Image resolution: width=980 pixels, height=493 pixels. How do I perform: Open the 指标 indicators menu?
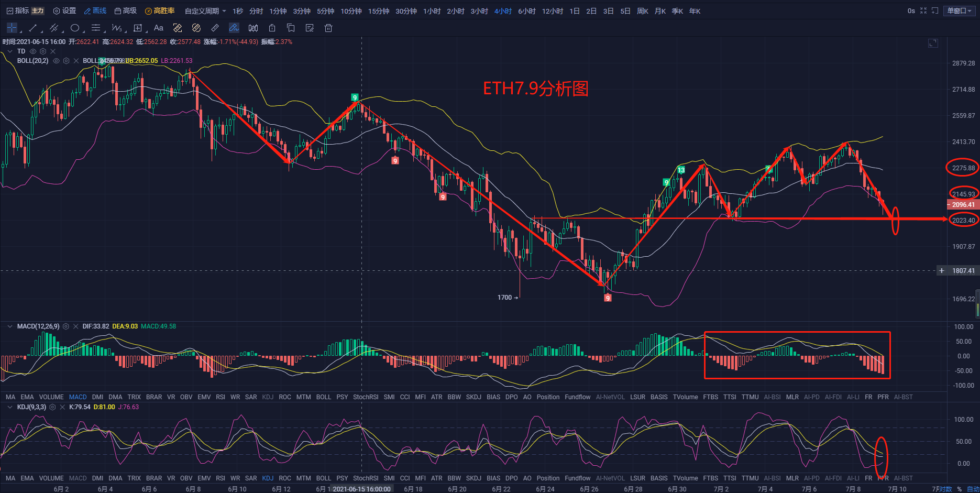pyautogui.click(x=18, y=10)
